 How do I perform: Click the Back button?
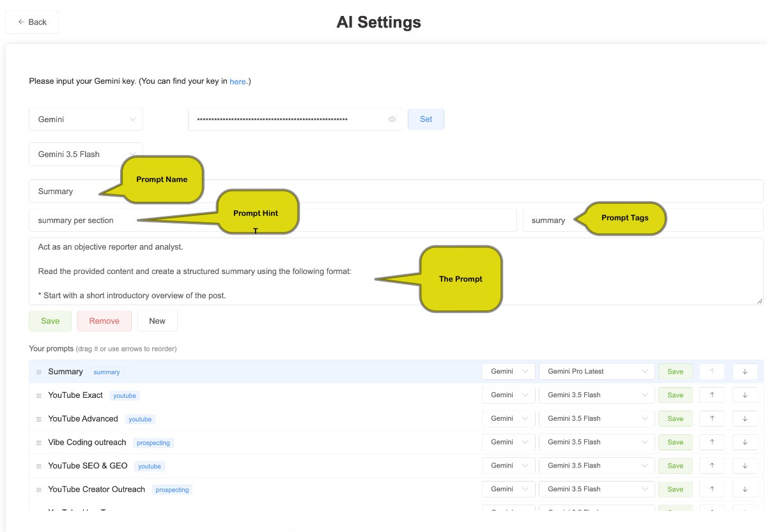(x=32, y=22)
